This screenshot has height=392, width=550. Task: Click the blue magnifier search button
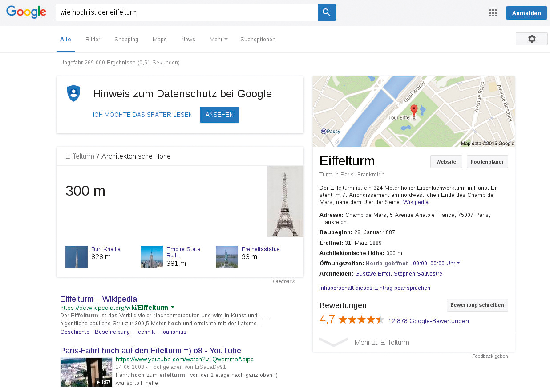coord(326,12)
